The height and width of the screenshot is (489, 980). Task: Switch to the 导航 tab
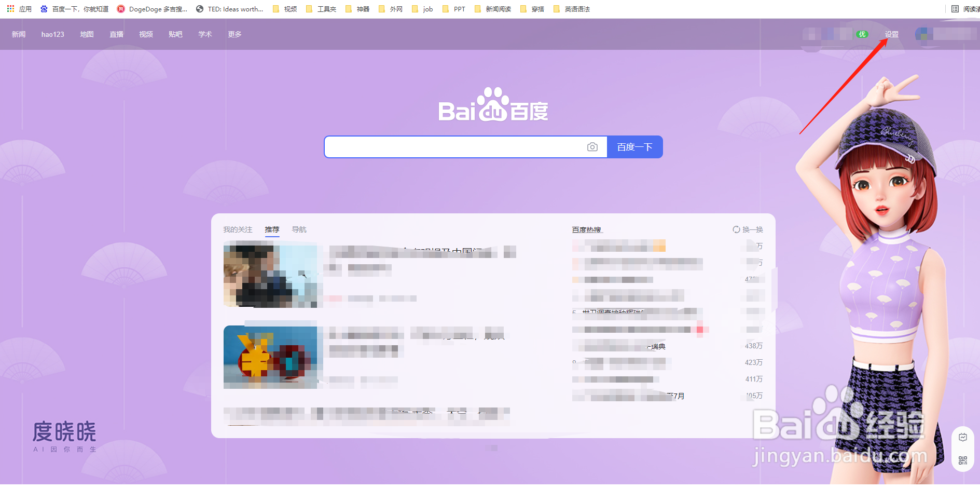tap(299, 229)
